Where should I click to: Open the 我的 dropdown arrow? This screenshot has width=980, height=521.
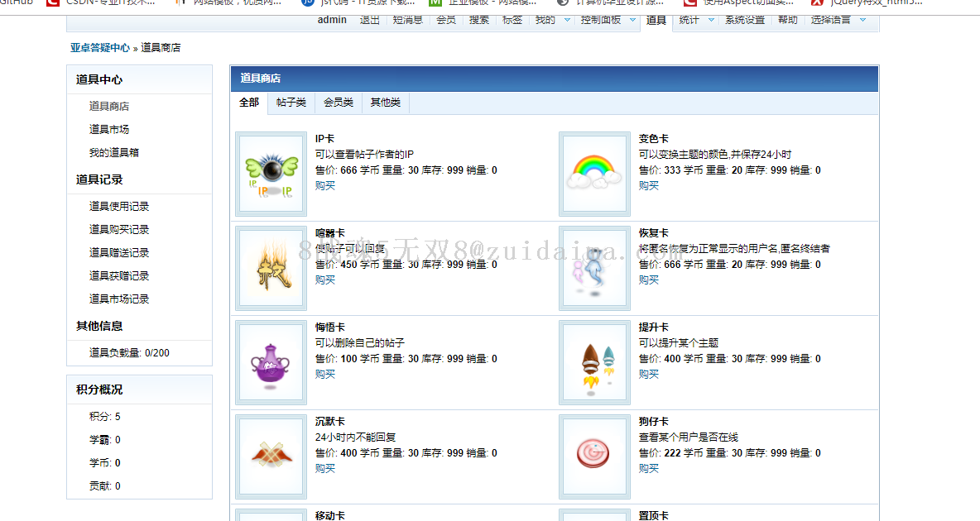point(568,20)
